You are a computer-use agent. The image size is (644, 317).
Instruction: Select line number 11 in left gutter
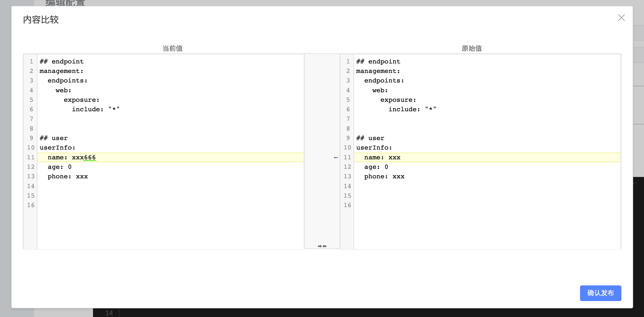[31, 158]
